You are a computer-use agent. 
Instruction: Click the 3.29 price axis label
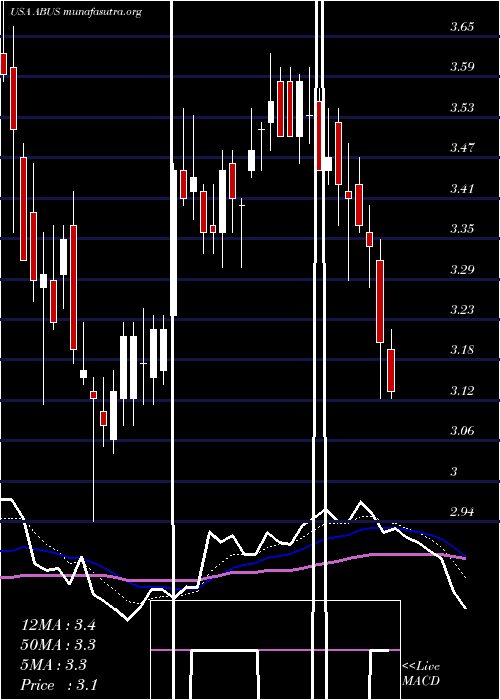click(x=462, y=269)
